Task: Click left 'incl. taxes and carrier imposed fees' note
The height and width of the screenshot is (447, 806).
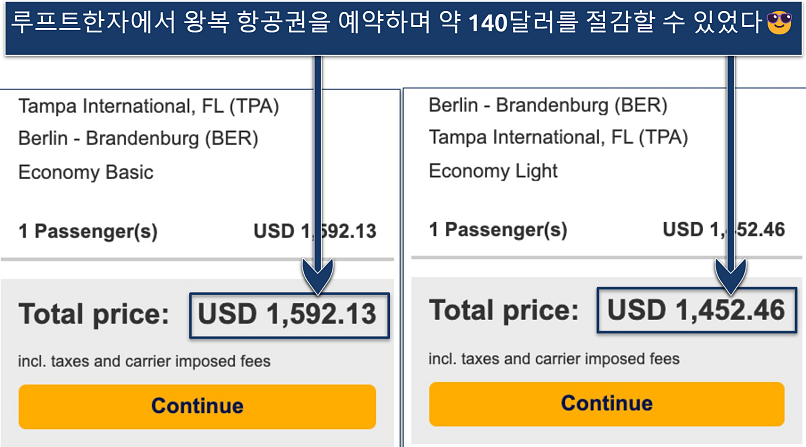Action: tap(144, 361)
